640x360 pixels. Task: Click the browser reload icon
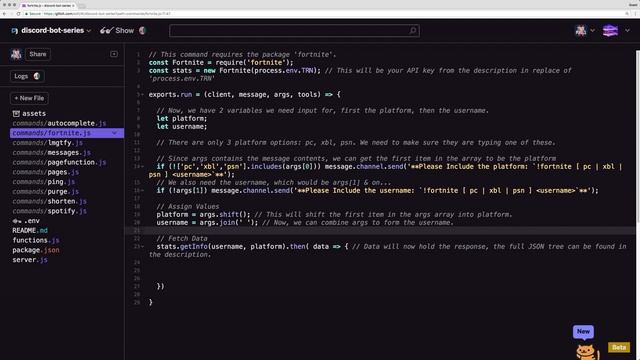[x=18, y=13]
